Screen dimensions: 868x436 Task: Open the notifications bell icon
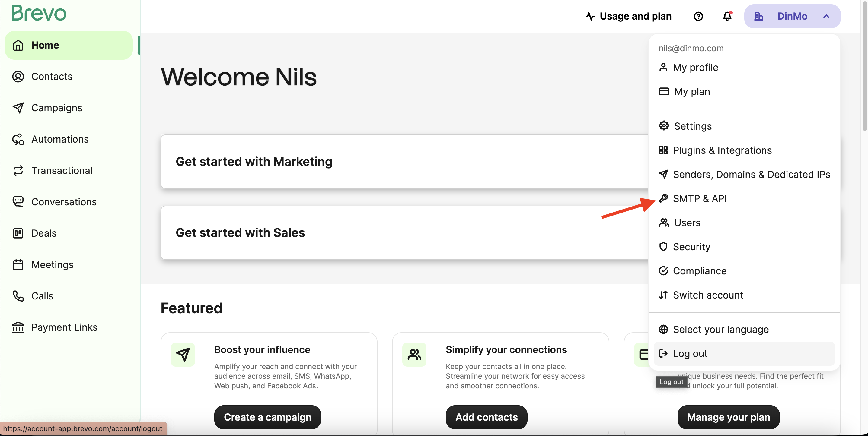727,16
